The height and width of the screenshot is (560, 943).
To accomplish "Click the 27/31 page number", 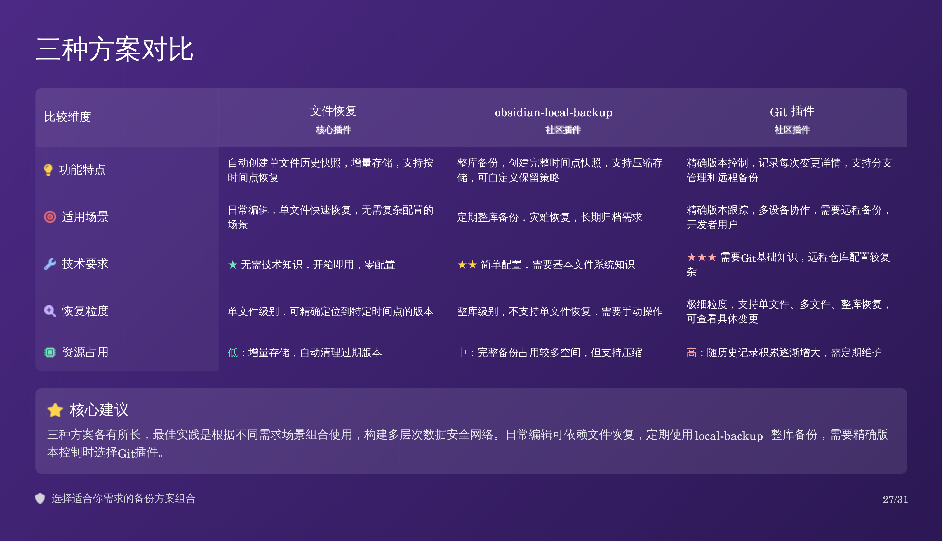I will (x=895, y=499).
